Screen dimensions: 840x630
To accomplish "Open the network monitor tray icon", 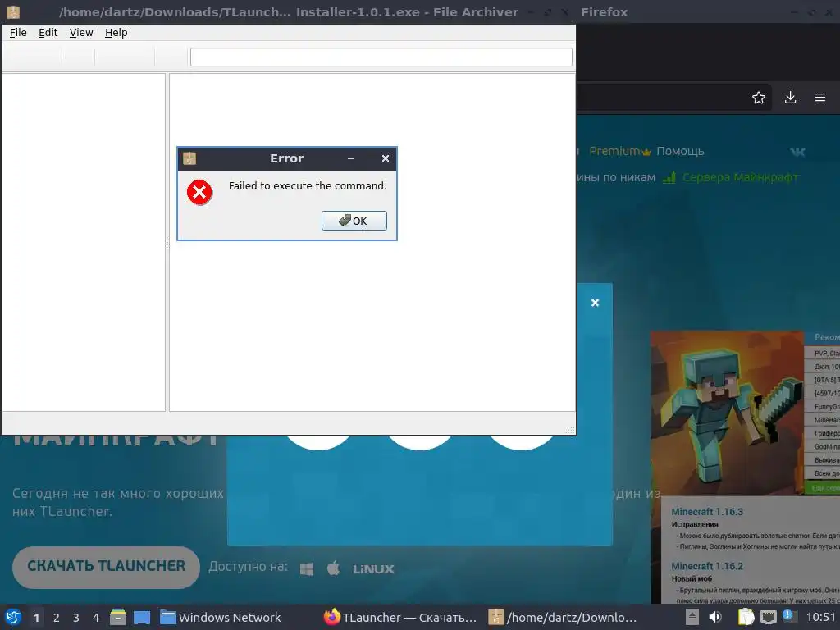I will click(x=768, y=618).
